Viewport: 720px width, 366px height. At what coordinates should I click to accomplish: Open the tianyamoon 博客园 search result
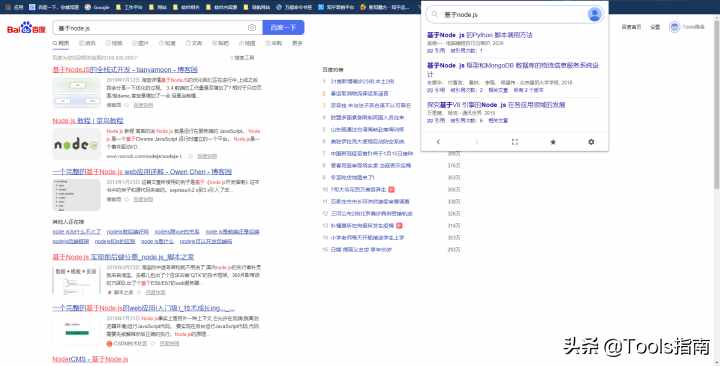(125, 69)
